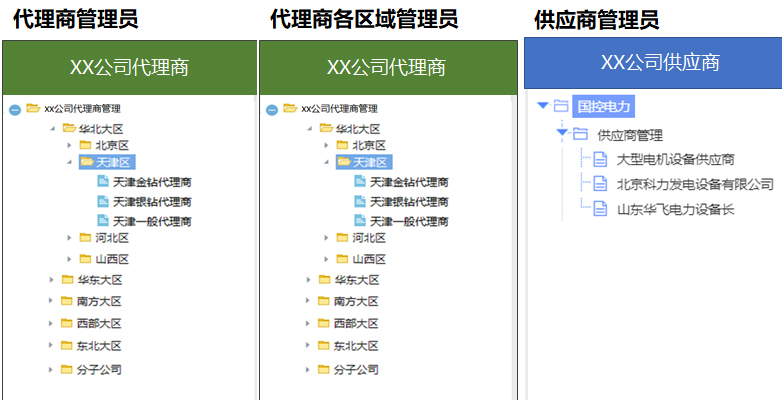The image size is (782, 400).
Task: Expand 山西区 arrow in the middle tree
Action: [326, 259]
